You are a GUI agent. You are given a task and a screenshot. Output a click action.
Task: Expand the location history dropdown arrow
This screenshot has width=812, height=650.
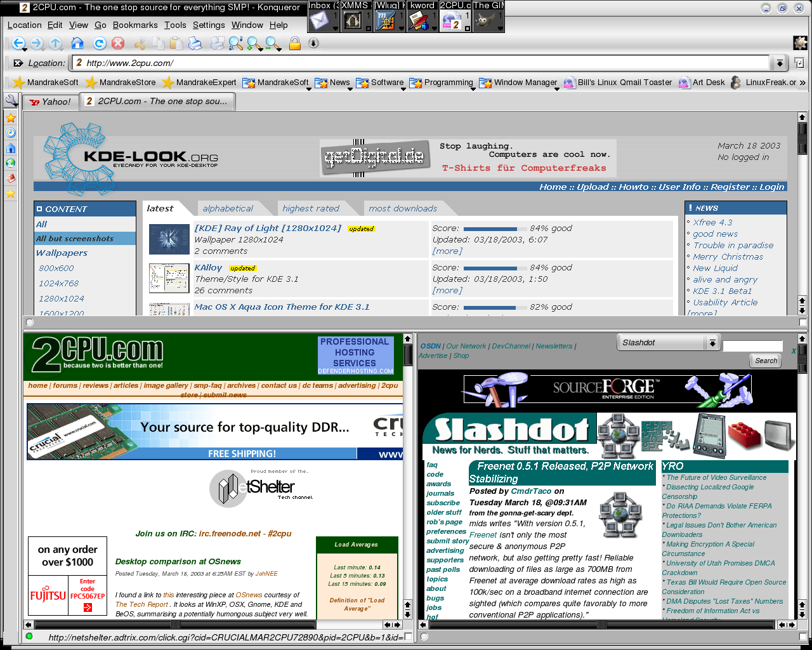780,63
